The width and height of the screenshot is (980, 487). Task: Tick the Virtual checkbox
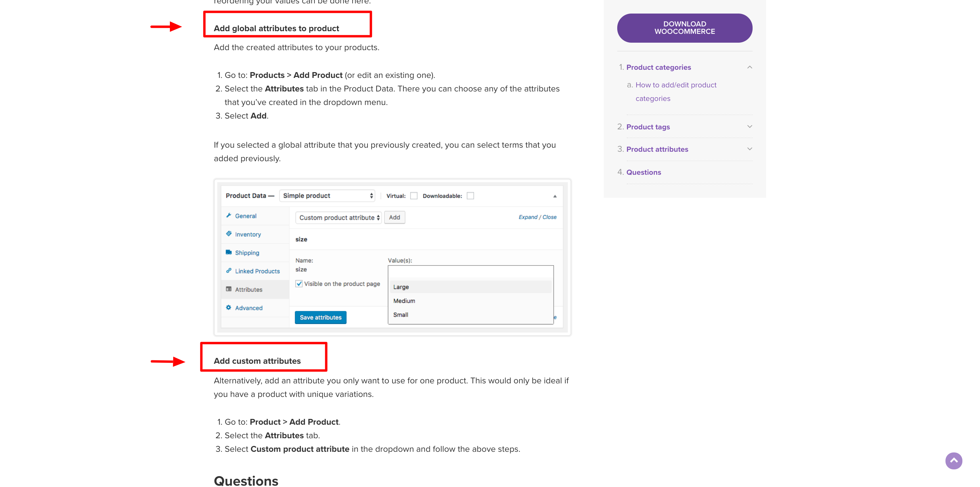click(414, 196)
